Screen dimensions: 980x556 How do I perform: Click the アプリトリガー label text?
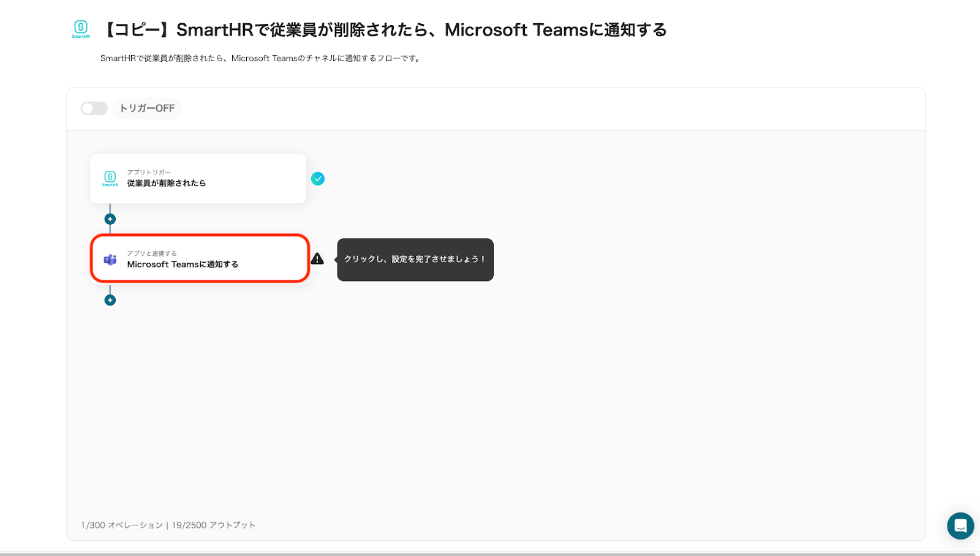(x=149, y=172)
